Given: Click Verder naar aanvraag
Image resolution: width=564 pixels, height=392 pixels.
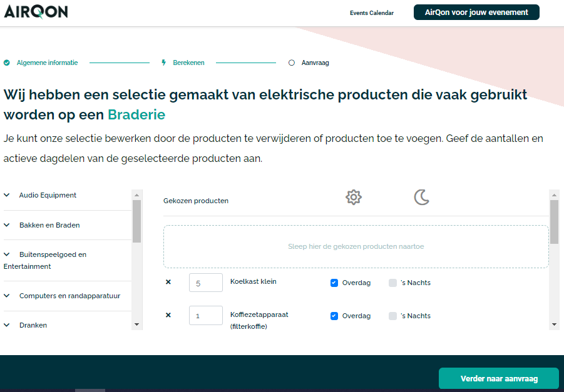Looking at the screenshot, I should 498,378.
